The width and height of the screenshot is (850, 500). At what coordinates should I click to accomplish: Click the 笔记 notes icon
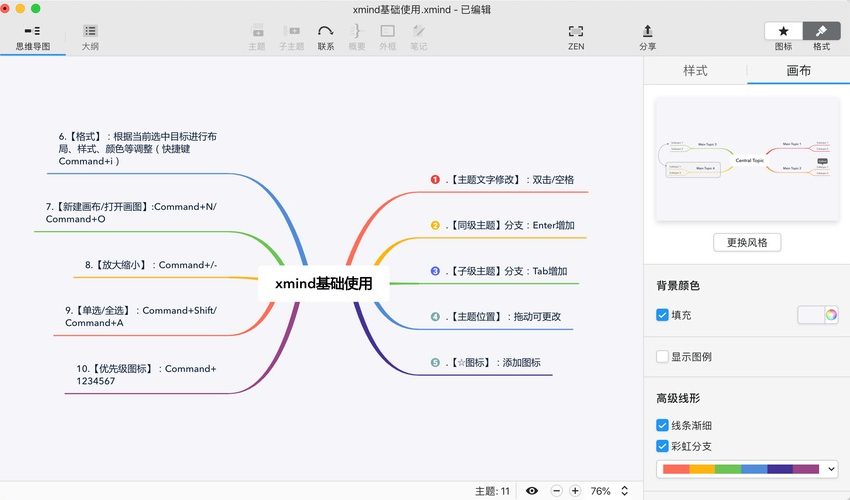click(x=418, y=31)
